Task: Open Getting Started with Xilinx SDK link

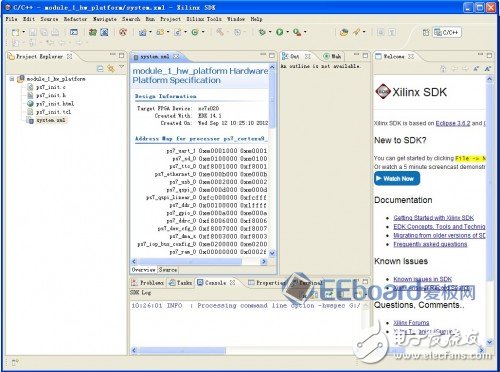Action: pyautogui.click(x=433, y=218)
